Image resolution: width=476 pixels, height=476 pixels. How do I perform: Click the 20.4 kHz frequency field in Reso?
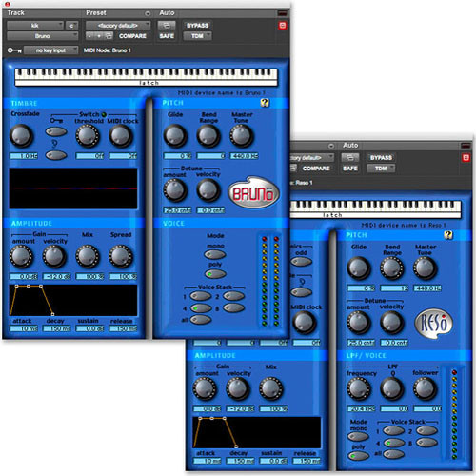(x=361, y=408)
